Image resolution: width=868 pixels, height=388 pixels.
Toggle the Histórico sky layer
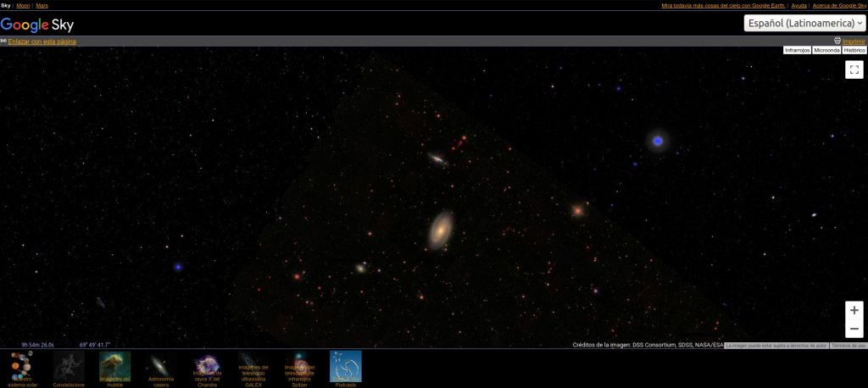[854, 51]
